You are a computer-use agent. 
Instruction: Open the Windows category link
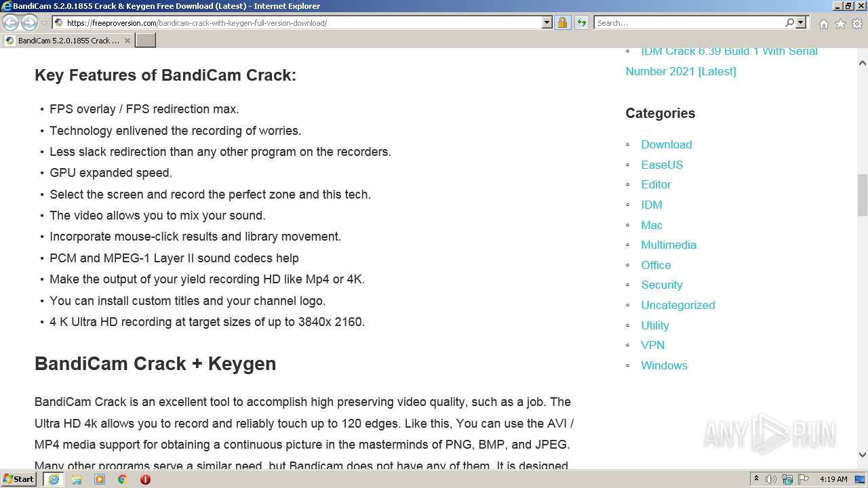click(665, 365)
